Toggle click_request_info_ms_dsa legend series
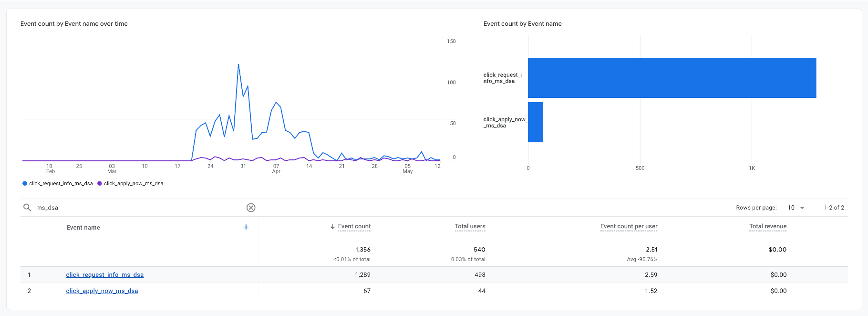Viewport: 868px width, 316px height. tap(61, 184)
